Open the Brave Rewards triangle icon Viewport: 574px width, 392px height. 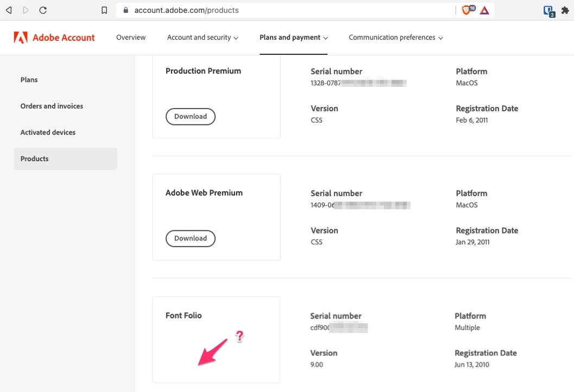[x=484, y=10]
